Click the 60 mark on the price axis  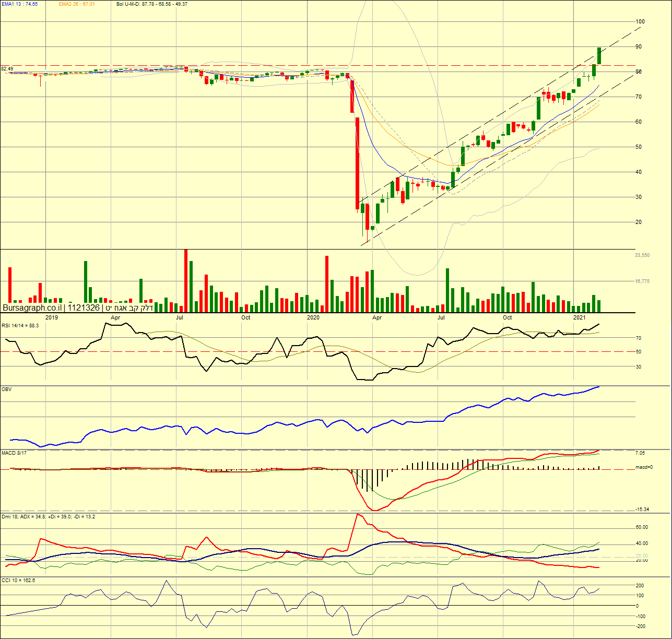(x=639, y=122)
